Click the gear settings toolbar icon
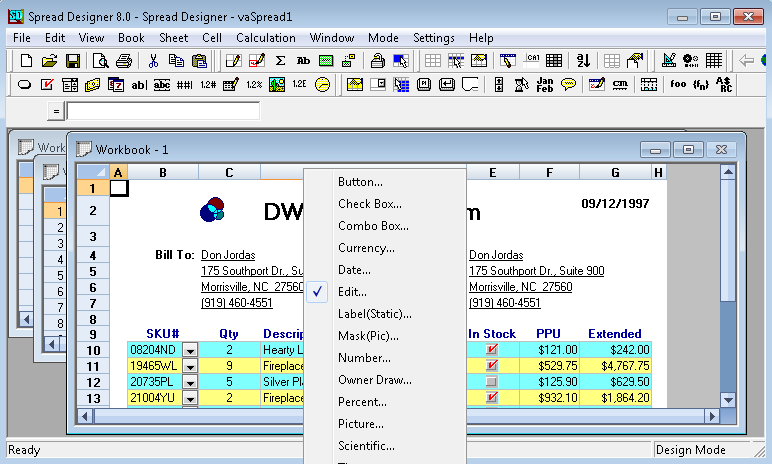The width and height of the screenshot is (772, 464). click(691, 61)
